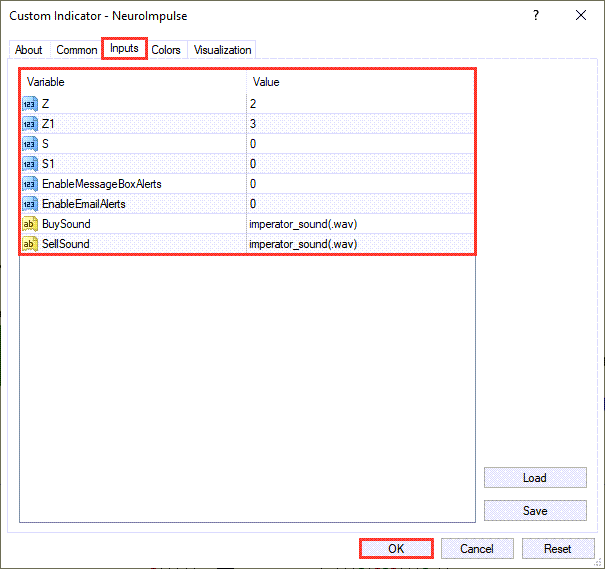
Task: Reset inputs with the Reset button
Action: point(557,548)
